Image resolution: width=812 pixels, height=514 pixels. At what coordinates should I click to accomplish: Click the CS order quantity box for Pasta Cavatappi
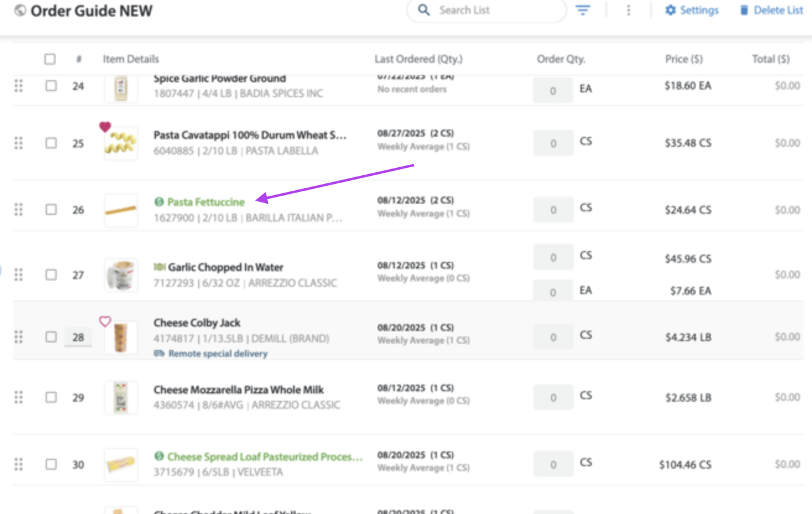(x=553, y=143)
